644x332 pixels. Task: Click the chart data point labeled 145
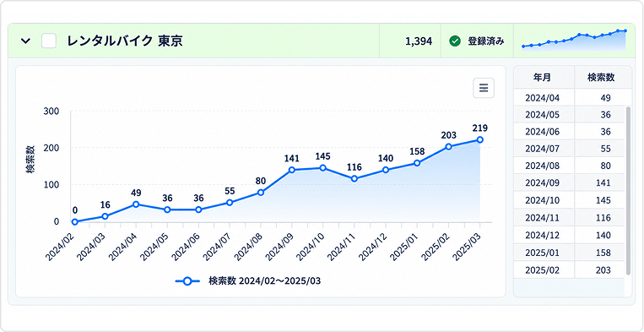point(322,168)
